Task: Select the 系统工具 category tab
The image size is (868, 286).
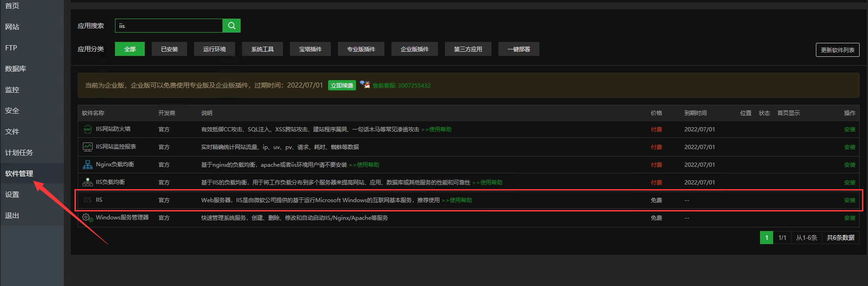Action: pyautogui.click(x=262, y=49)
